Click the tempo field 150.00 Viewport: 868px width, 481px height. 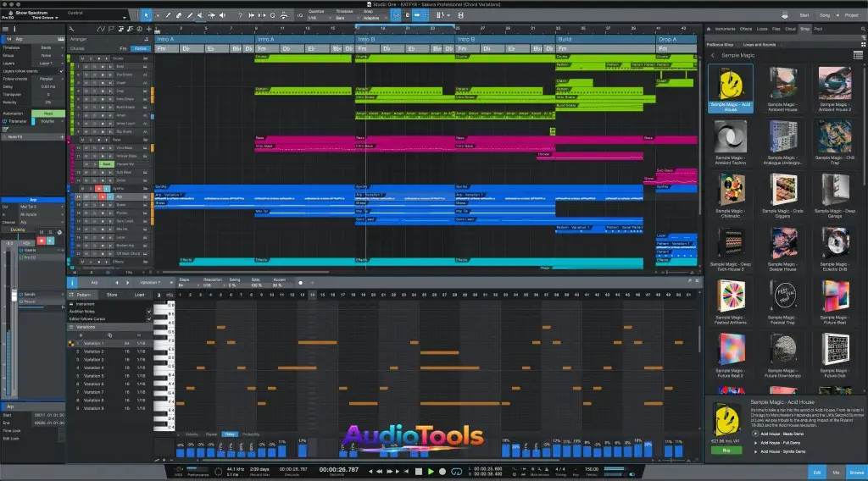tap(592, 469)
